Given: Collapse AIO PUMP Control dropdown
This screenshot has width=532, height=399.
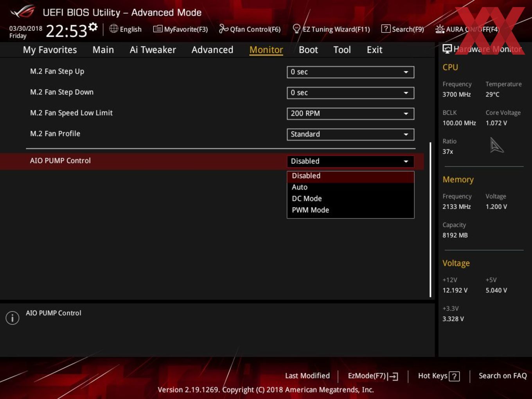Looking at the screenshot, I should click(x=350, y=161).
